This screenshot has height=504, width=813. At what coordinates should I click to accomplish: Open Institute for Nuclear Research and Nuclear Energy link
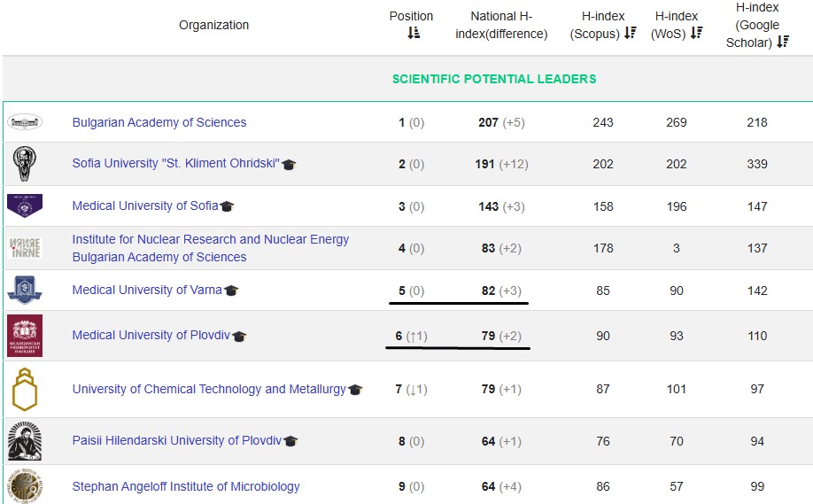(211, 248)
